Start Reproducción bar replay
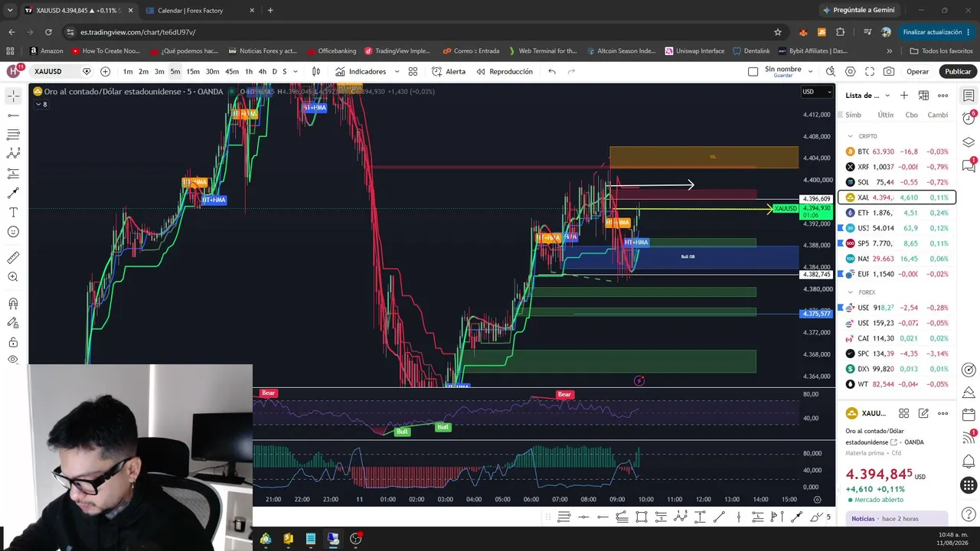Viewport: 980px width, 551px height. click(505, 71)
